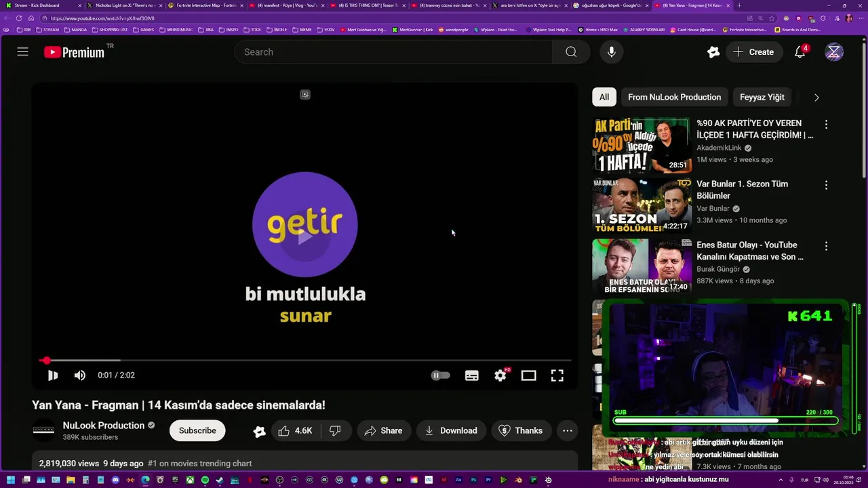Switch to Stream - Kick Dashboard tab

pos(42,5)
